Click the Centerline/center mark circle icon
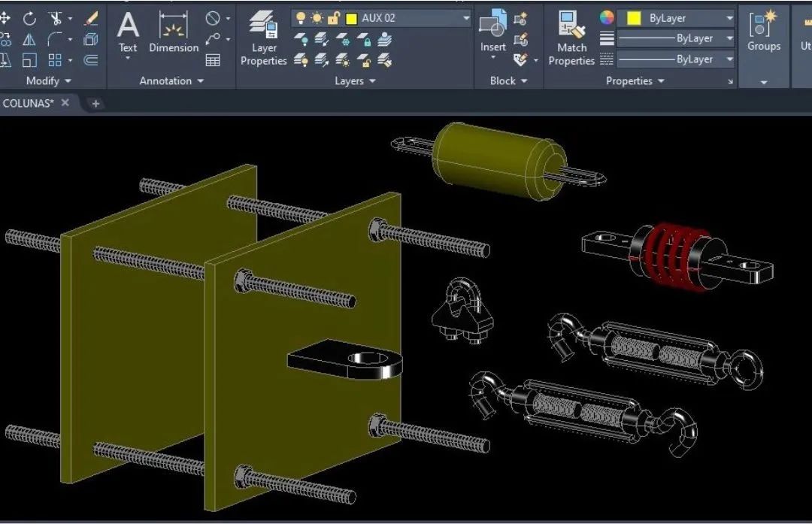 point(213,19)
